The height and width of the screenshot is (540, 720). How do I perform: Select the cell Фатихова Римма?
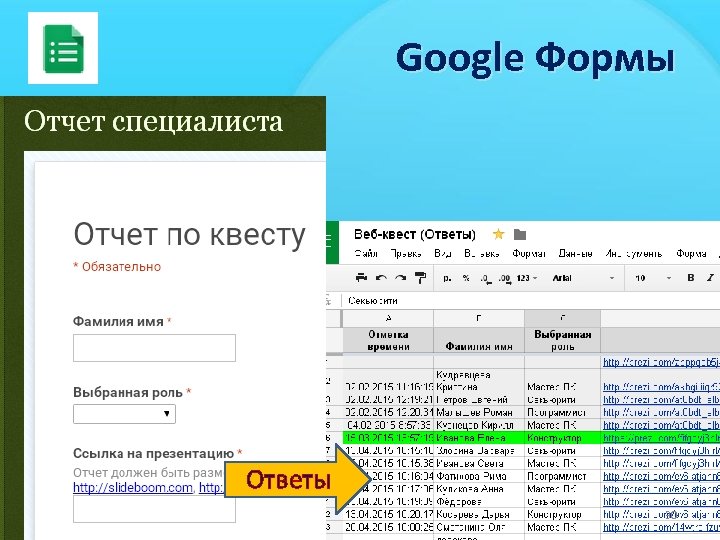pyautogui.click(x=478, y=476)
